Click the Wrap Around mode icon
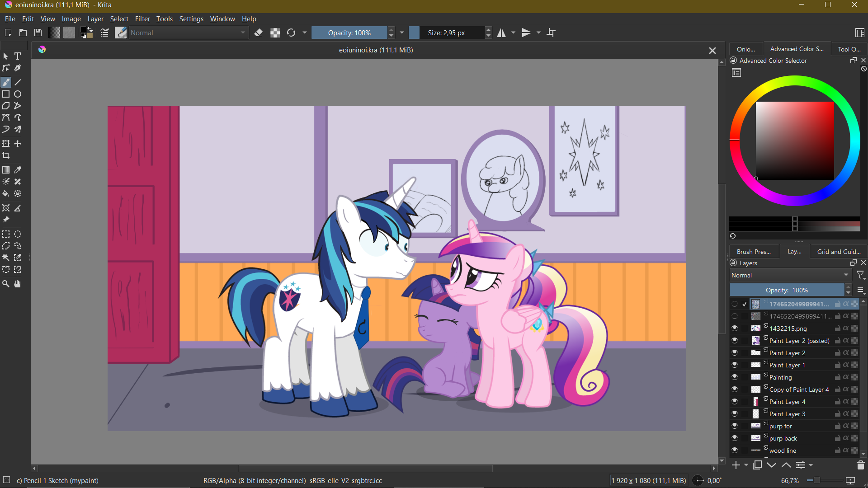This screenshot has width=868, height=488. click(551, 33)
